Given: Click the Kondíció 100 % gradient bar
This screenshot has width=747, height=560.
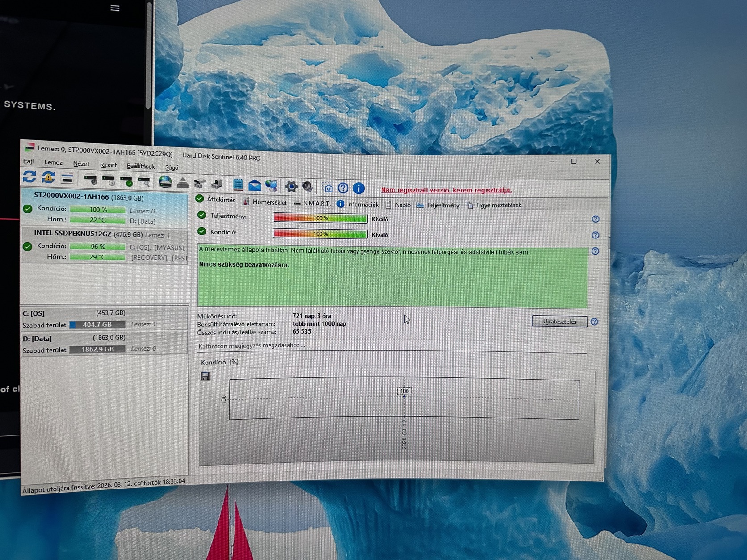Looking at the screenshot, I should 320,234.
